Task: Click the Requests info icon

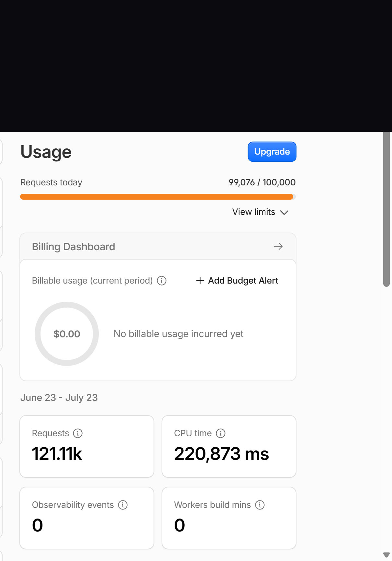Action: (x=78, y=433)
